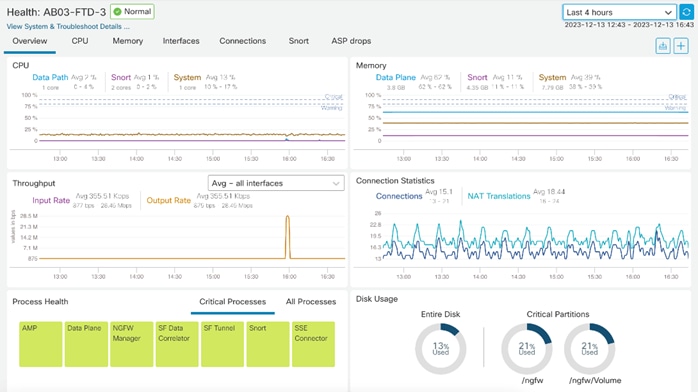
Task: Go to the Interfaces tab
Action: coord(181,41)
